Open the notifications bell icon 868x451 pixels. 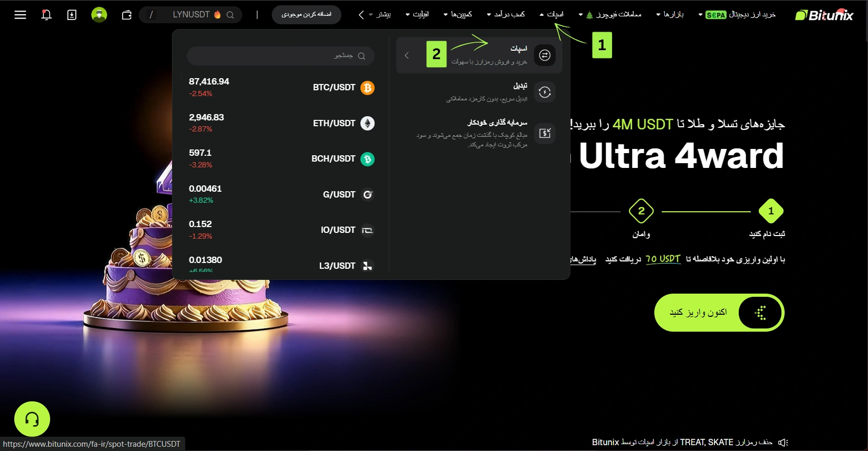(x=46, y=15)
